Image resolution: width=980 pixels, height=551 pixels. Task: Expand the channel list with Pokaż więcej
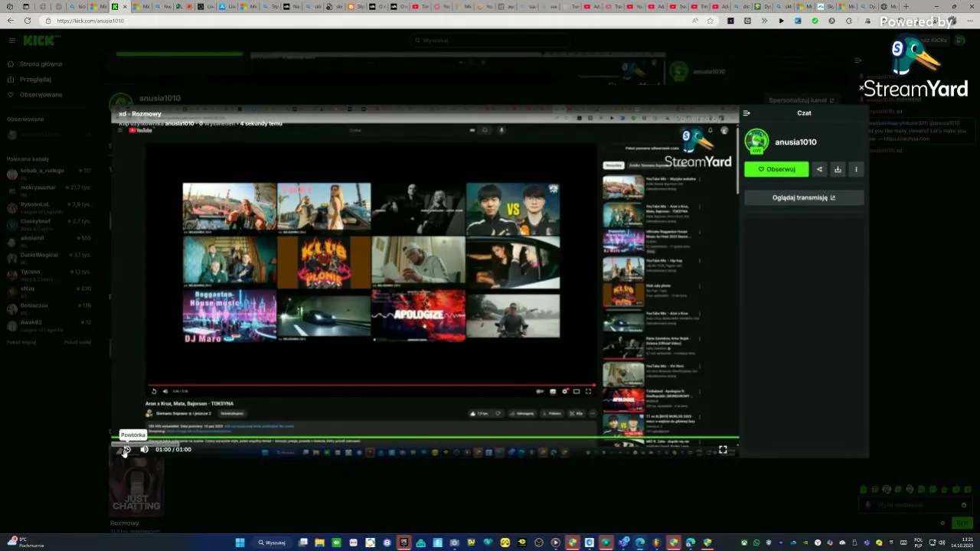tap(21, 342)
